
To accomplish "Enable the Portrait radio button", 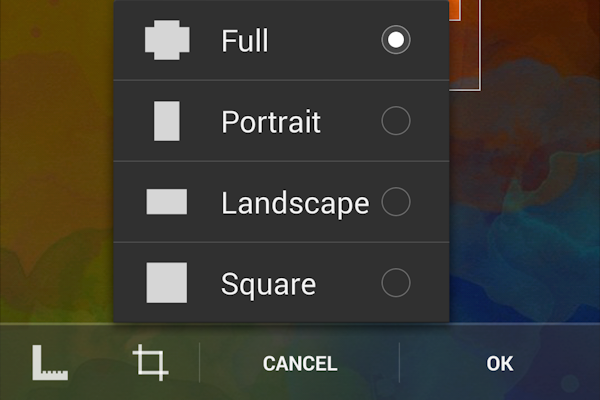I will click(x=396, y=121).
